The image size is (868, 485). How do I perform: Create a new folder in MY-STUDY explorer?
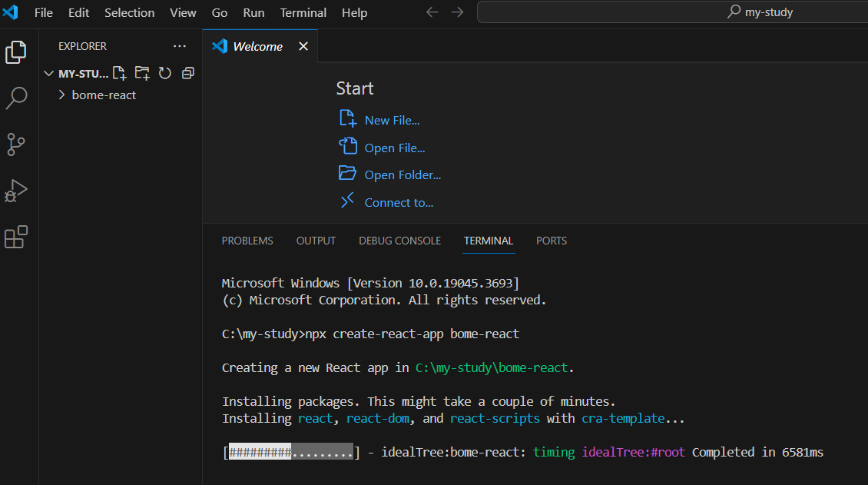(x=142, y=73)
